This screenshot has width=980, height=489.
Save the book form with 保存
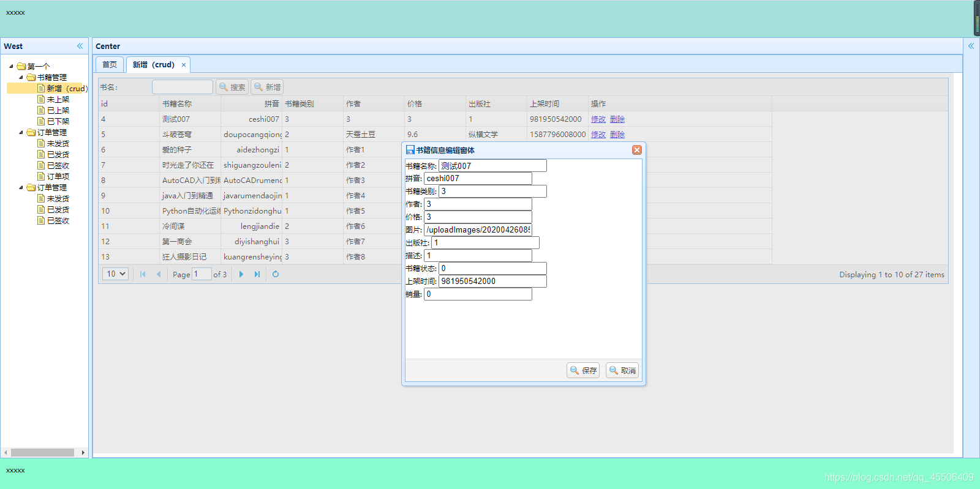click(x=583, y=370)
